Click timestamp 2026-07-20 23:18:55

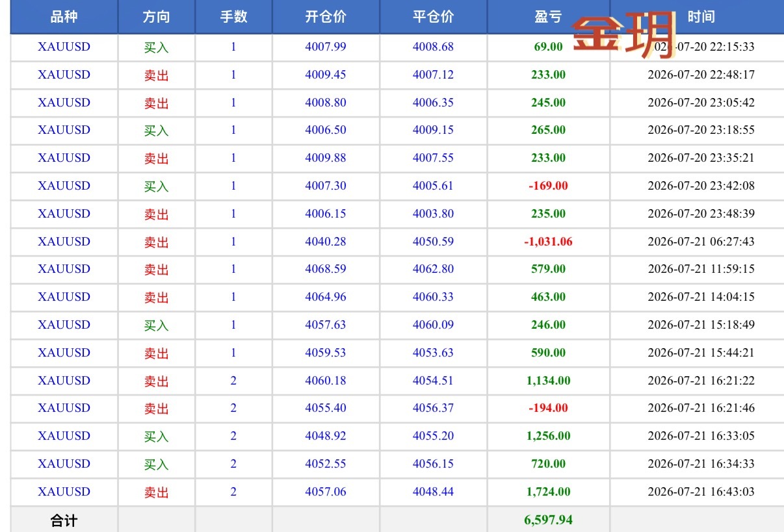701,130
